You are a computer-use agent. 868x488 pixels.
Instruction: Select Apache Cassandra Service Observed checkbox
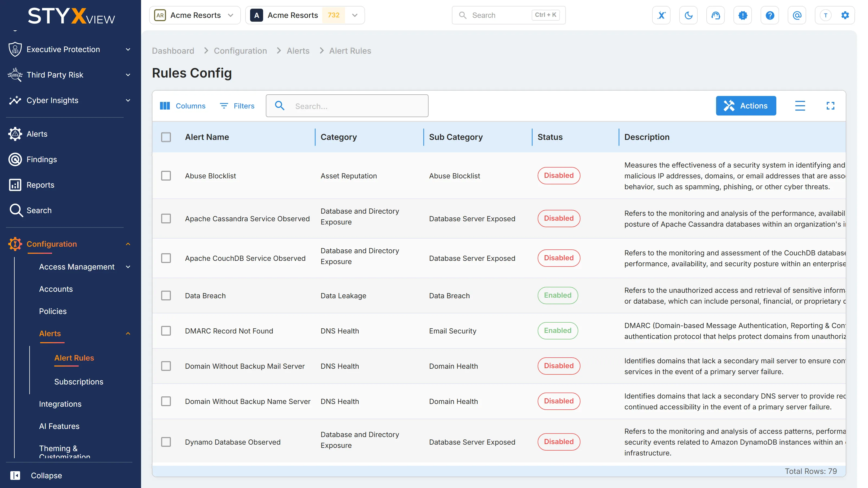166,219
